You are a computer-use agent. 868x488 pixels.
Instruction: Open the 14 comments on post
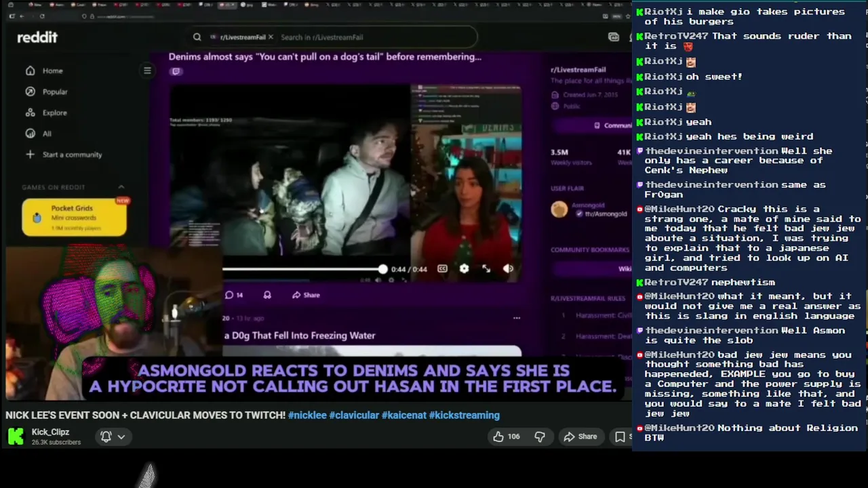pyautogui.click(x=234, y=295)
